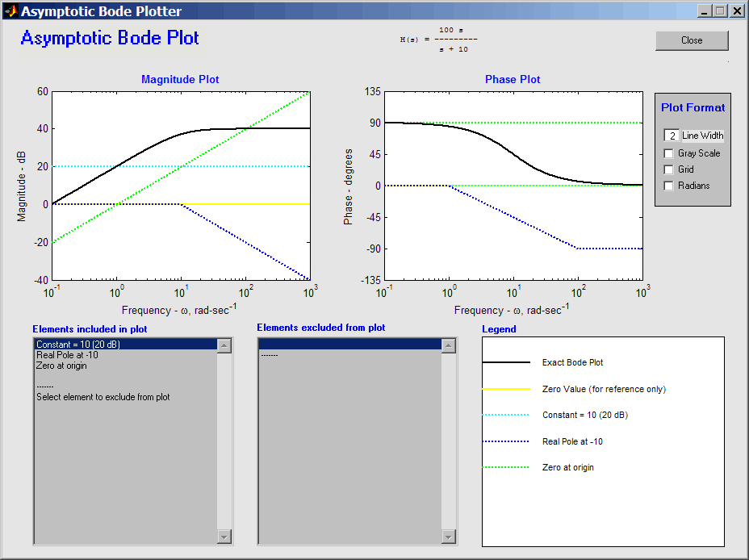Click 'Select element to exclude from plot' row

(126, 397)
